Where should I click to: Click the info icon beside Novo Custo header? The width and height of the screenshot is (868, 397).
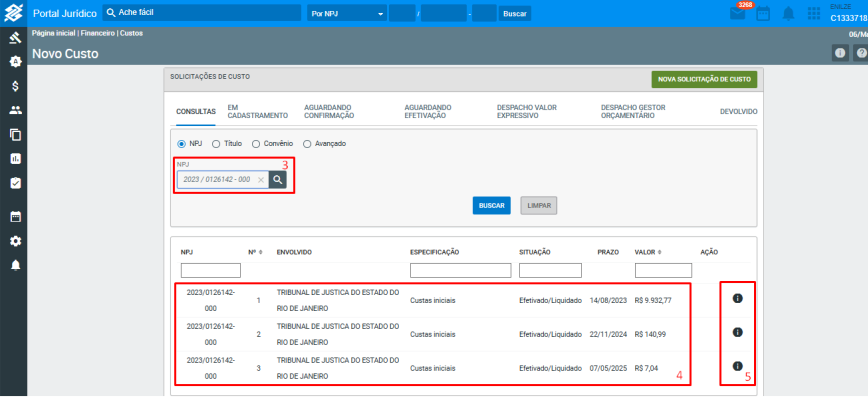[x=840, y=53]
